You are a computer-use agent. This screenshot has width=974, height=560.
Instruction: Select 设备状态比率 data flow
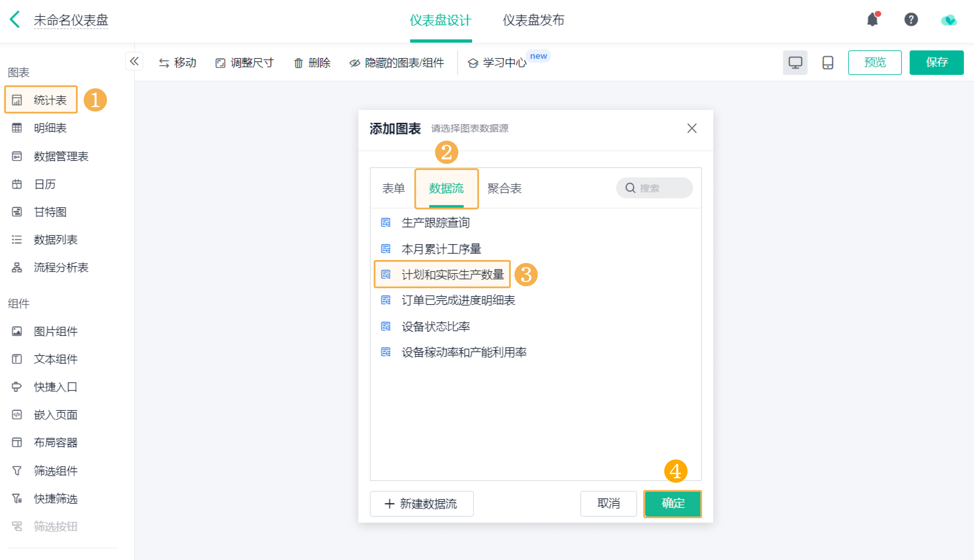(x=436, y=326)
